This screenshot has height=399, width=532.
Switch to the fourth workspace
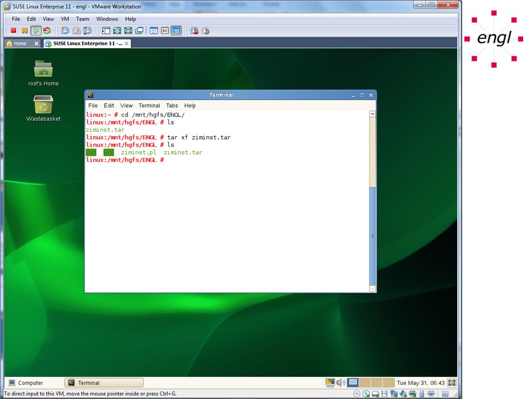click(x=388, y=383)
